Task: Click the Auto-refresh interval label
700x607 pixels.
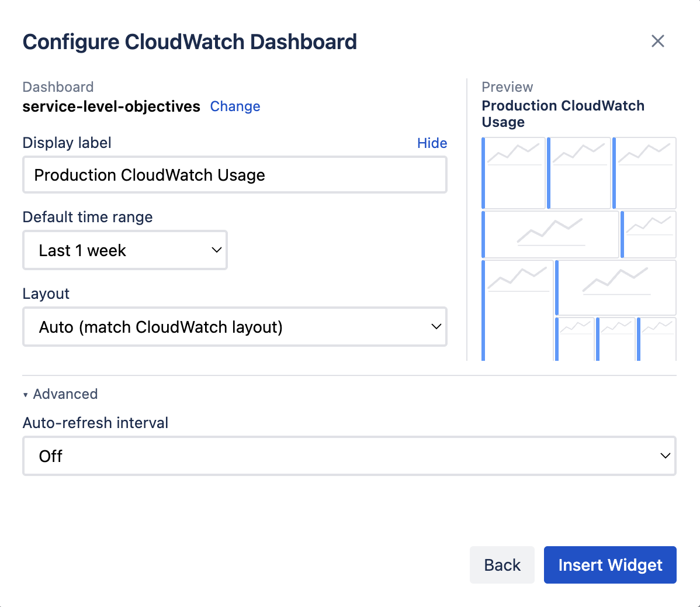Action: [96, 423]
